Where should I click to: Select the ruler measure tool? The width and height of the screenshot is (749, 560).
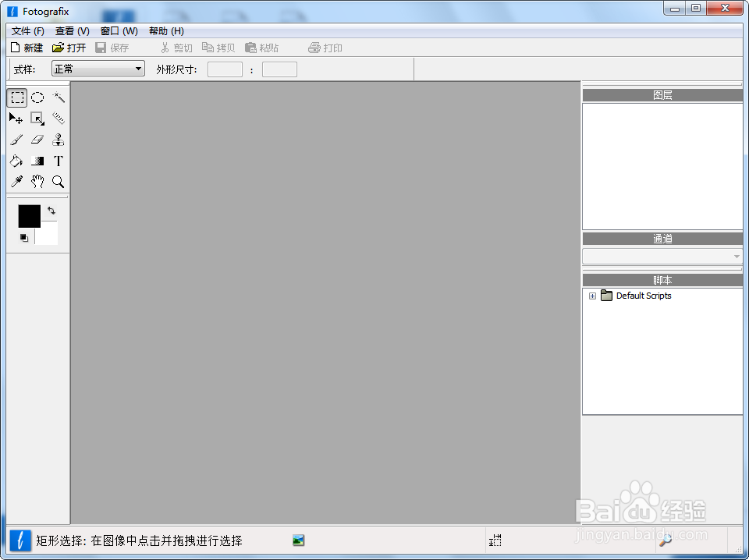point(59,119)
